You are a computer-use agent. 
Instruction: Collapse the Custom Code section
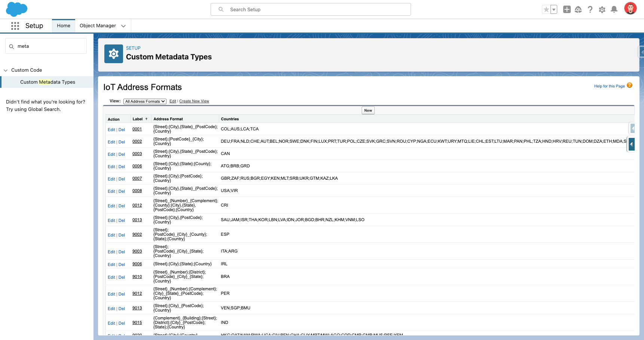(x=6, y=70)
